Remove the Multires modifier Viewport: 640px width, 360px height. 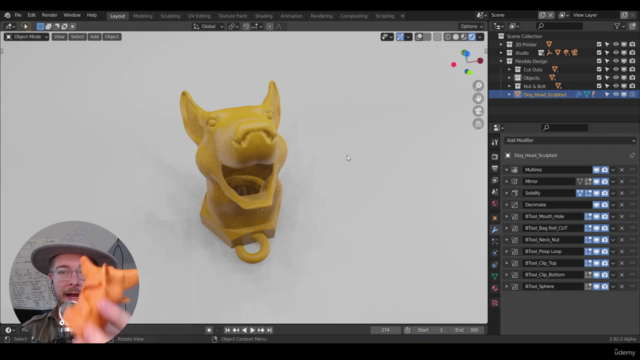[x=622, y=170]
